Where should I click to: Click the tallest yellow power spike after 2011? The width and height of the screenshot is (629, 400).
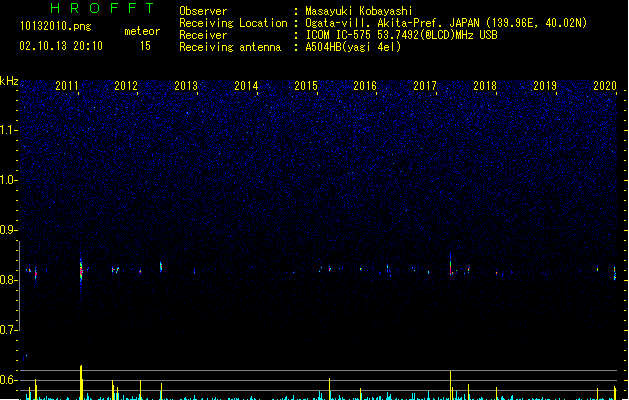(81, 382)
